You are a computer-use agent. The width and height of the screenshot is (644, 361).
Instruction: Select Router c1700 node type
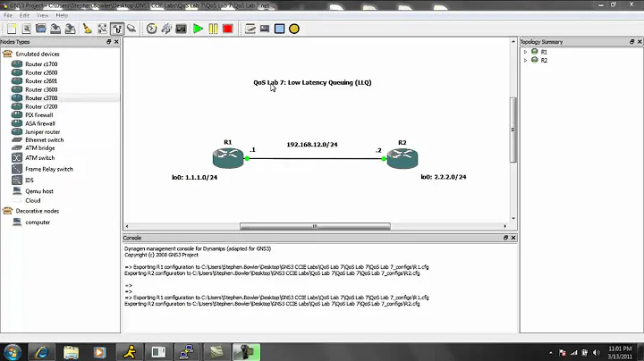[41, 64]
